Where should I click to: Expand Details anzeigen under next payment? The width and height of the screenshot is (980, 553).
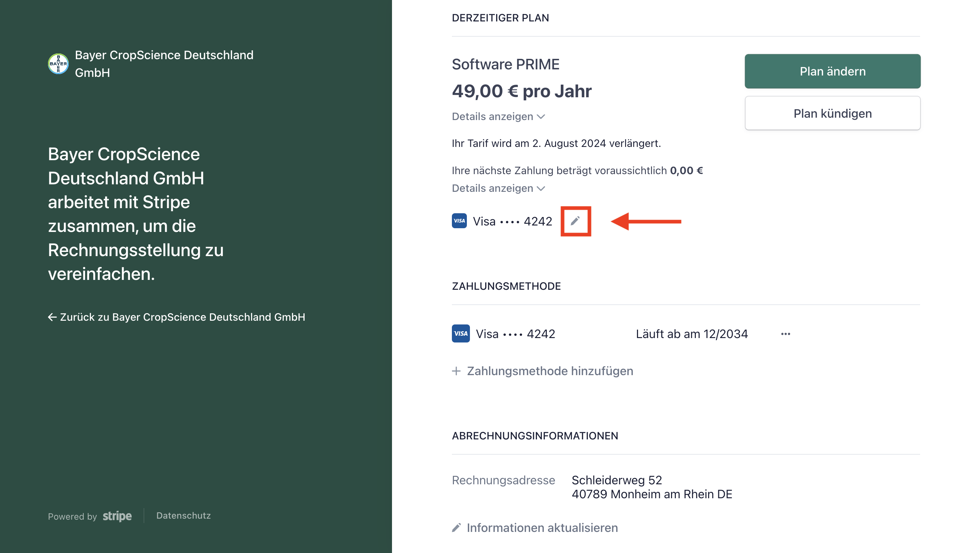(499, 188)
